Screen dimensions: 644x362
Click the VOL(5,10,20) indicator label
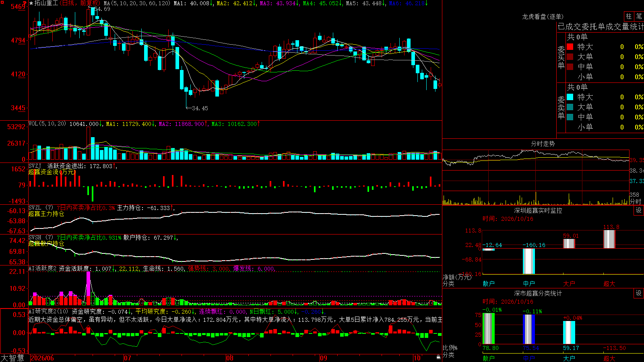tap(47, 123)
